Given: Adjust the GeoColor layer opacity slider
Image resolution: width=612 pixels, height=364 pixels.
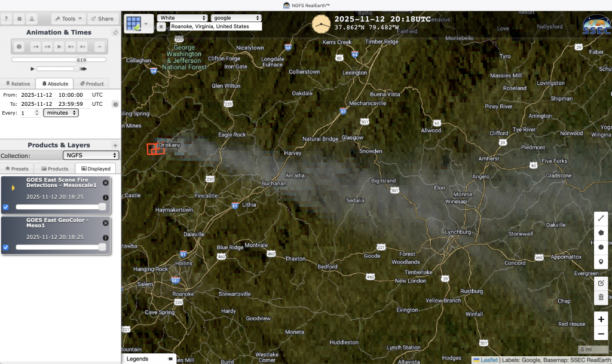Looking at the screenshot, I should 102,247.
